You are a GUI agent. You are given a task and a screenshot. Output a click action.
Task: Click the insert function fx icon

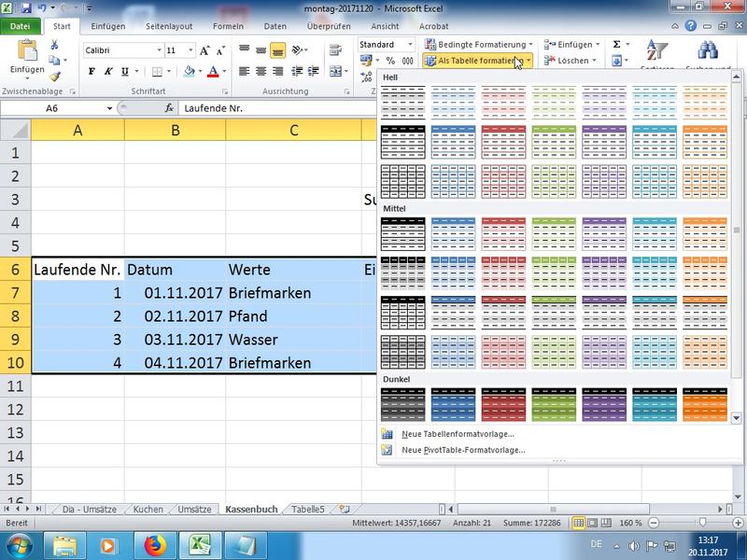point(169,108)
